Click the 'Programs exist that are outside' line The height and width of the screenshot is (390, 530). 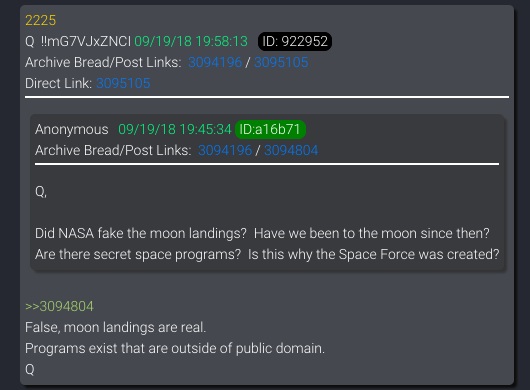(x=175, y=348)
